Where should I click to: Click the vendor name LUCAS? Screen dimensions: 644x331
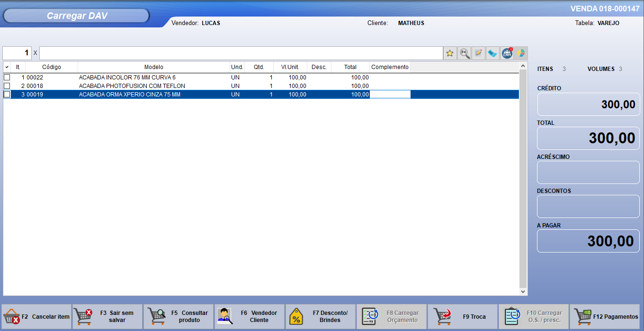(x=211, y=23)
